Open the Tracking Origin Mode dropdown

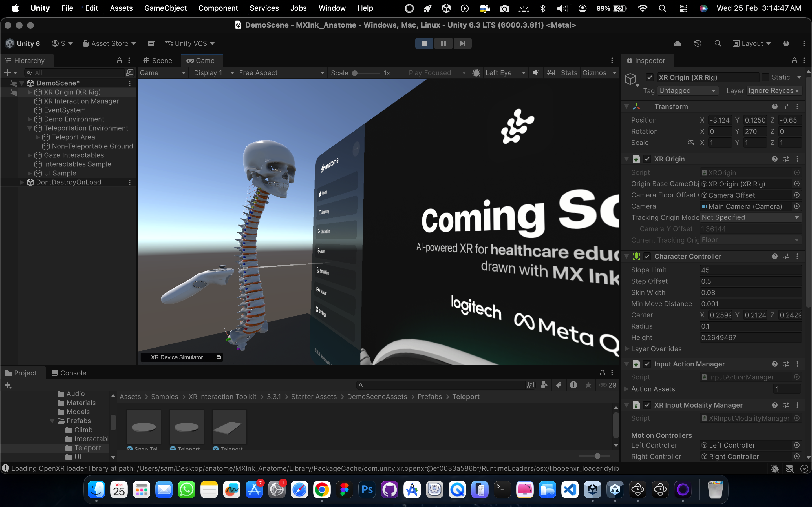click(750, 217)
